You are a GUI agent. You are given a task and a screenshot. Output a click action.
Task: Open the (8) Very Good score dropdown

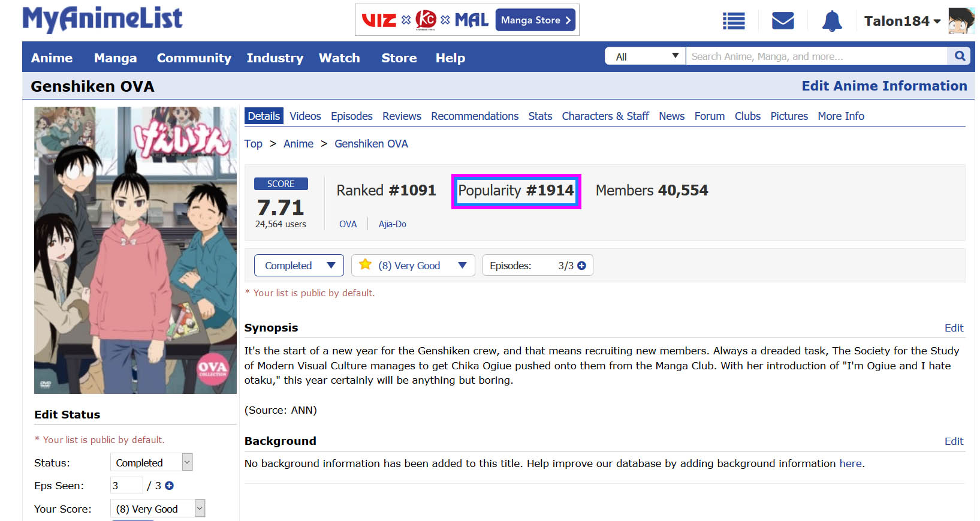413,266
